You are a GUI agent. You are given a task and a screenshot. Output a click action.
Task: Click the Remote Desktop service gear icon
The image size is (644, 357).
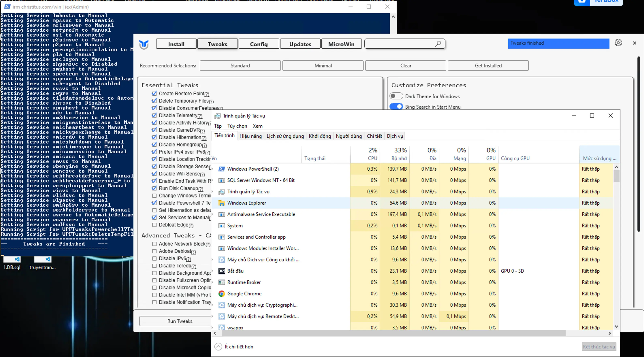(x=221, y=316)
